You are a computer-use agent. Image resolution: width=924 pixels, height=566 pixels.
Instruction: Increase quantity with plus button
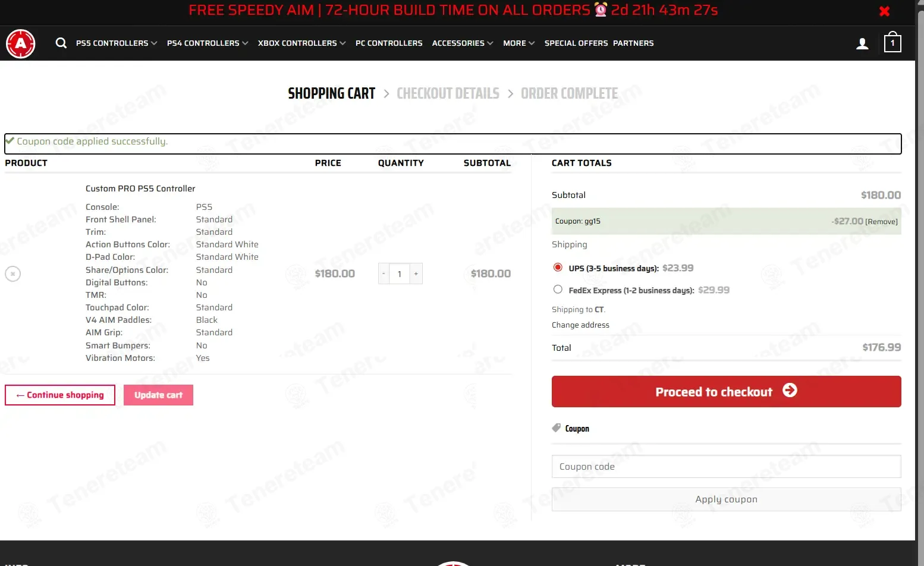click(416, 273)
